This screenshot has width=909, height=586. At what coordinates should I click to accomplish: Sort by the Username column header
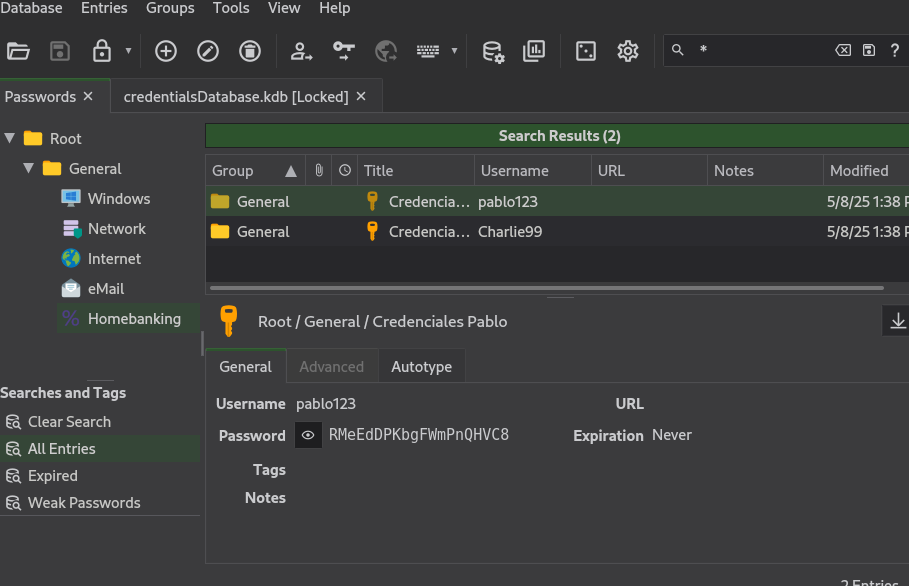pos(533,170)
